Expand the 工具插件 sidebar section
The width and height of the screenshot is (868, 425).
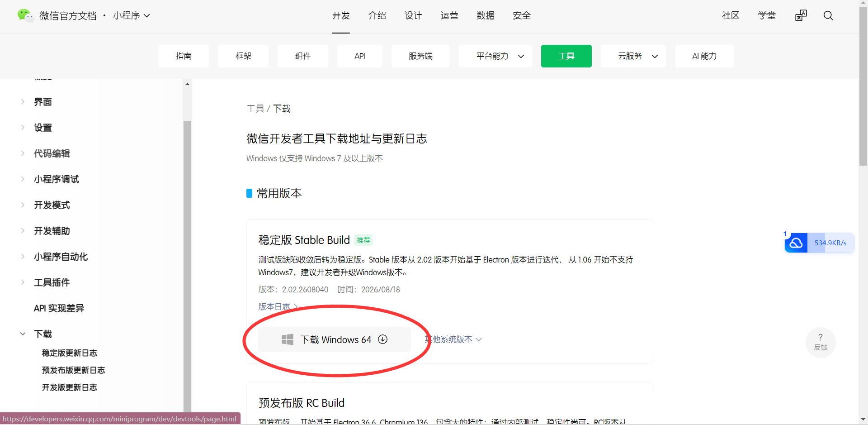[x=23, y=282]
